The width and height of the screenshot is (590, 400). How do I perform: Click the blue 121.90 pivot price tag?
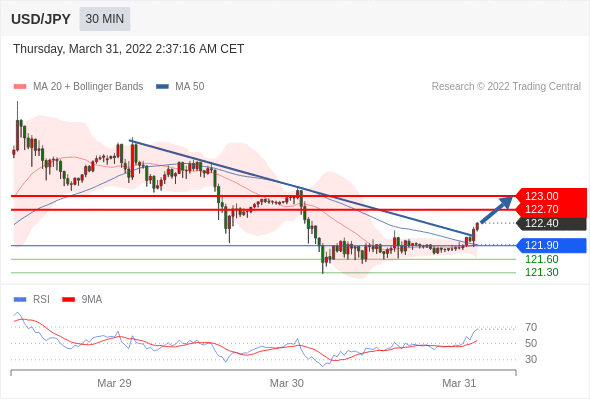(x=551, y=245)
